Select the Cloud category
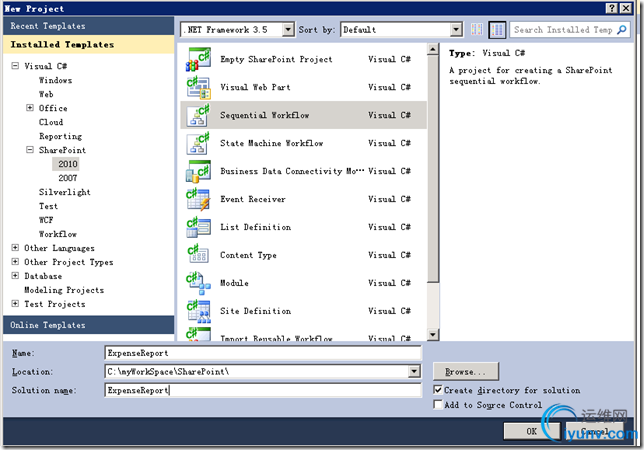The width and height of the screenshot is (644, 450). [x=51, y=122]
